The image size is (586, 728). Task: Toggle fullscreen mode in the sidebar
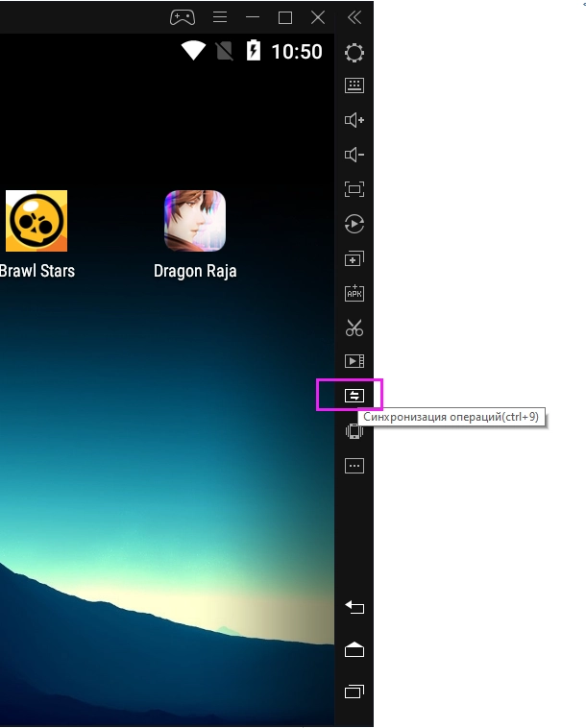[x=354, y=189]
